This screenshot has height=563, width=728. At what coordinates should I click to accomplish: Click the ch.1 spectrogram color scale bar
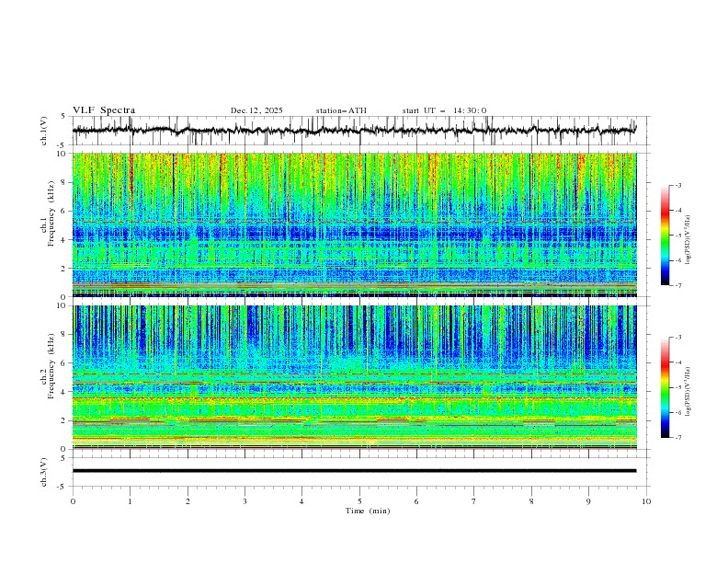click(665, 236)
